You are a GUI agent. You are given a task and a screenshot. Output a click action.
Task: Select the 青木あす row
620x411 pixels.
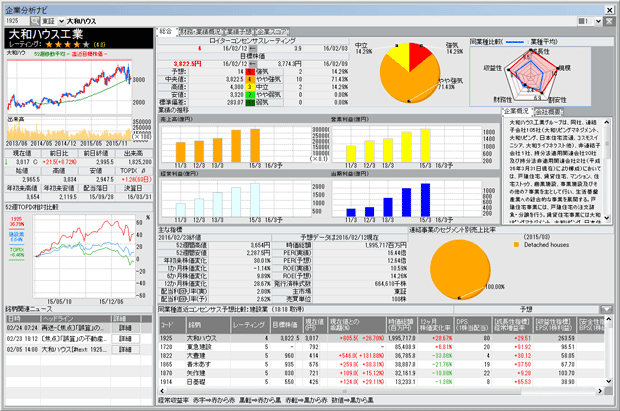(x=382, y=364)
